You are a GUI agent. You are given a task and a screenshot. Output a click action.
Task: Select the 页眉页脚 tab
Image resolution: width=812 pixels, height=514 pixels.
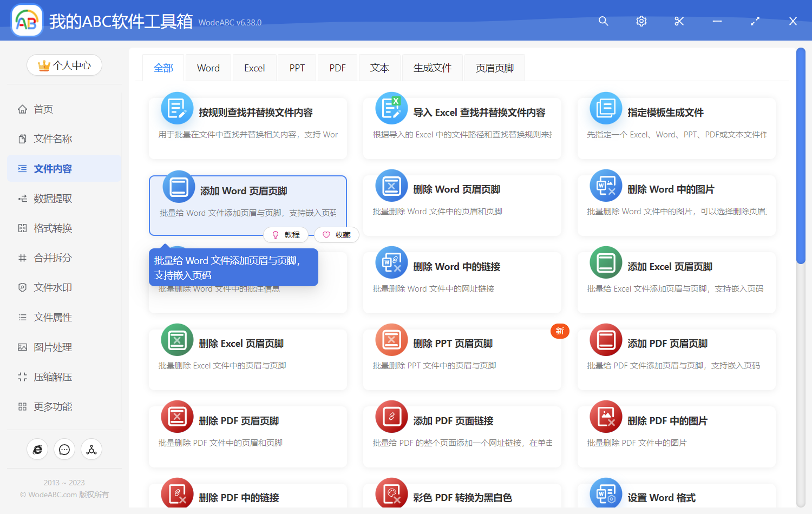pos(494,68)
